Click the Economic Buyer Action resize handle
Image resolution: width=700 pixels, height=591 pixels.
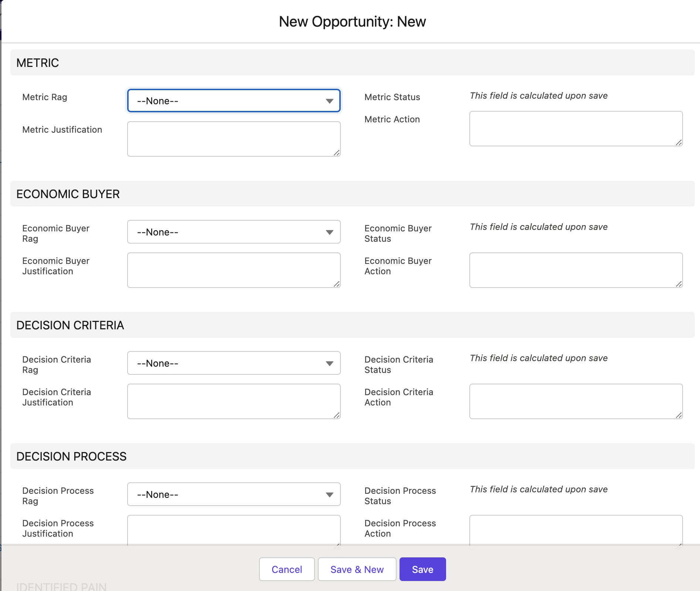(679, 284)
